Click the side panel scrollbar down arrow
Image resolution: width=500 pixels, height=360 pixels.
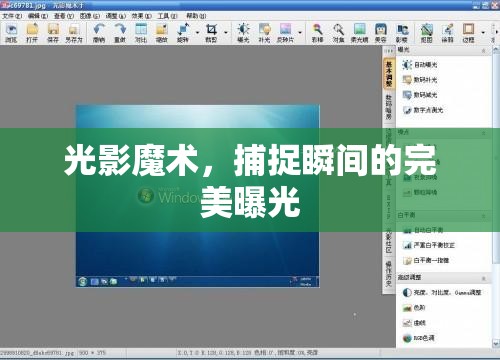coord(496,343)
